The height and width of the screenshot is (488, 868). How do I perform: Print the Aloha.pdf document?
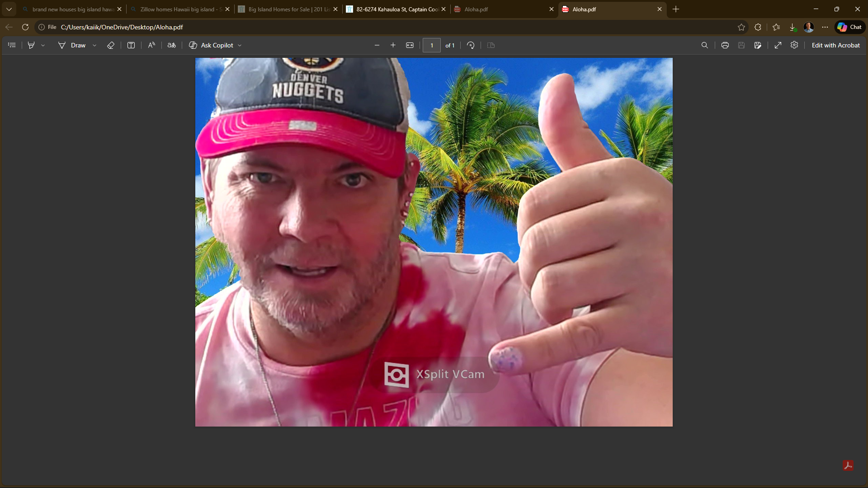click(725, 45)
